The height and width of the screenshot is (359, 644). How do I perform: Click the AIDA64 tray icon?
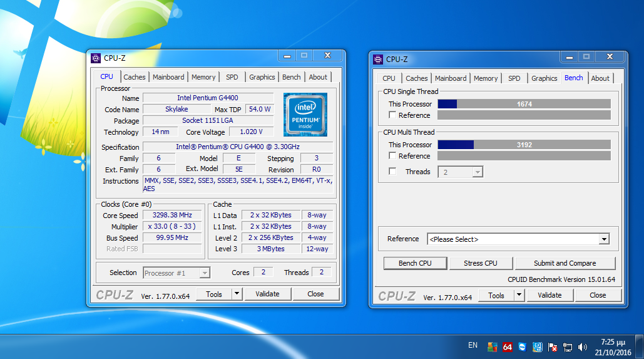click(507, 347)
